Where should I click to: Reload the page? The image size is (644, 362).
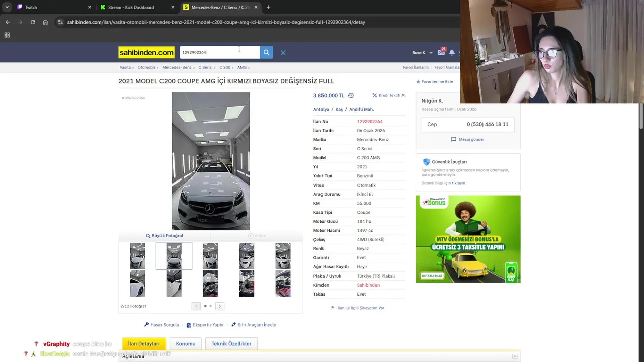point(33,22)
